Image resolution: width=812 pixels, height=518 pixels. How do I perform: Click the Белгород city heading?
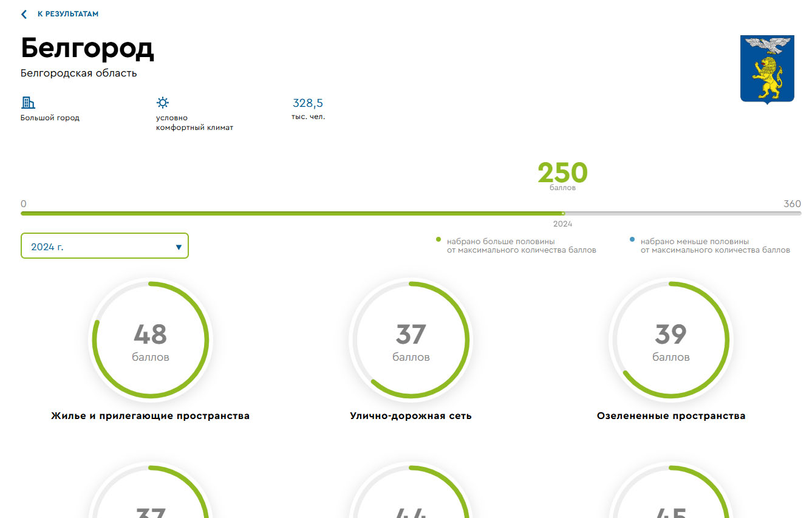point(87,48)
